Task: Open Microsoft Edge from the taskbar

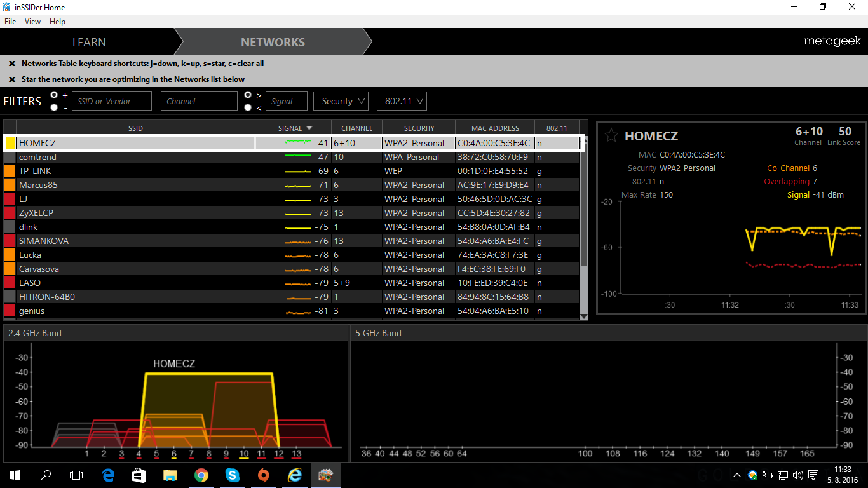Action: [107, 475]
